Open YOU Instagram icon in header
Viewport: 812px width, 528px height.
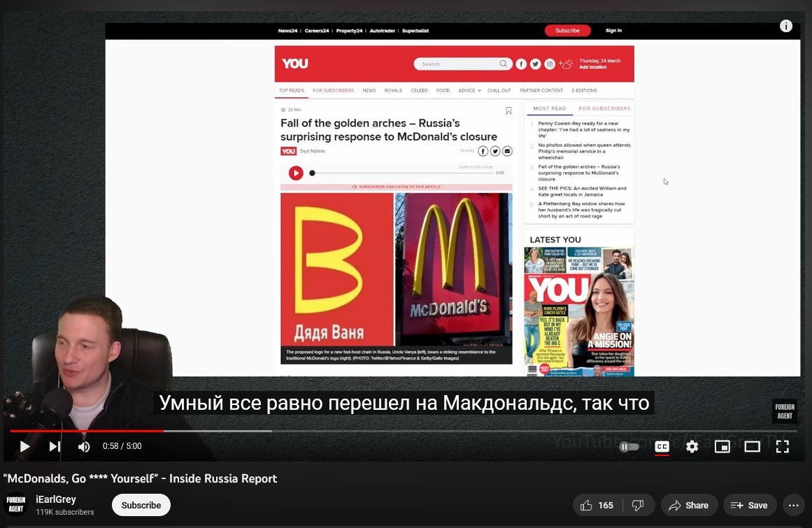click(x=550, y=64)
